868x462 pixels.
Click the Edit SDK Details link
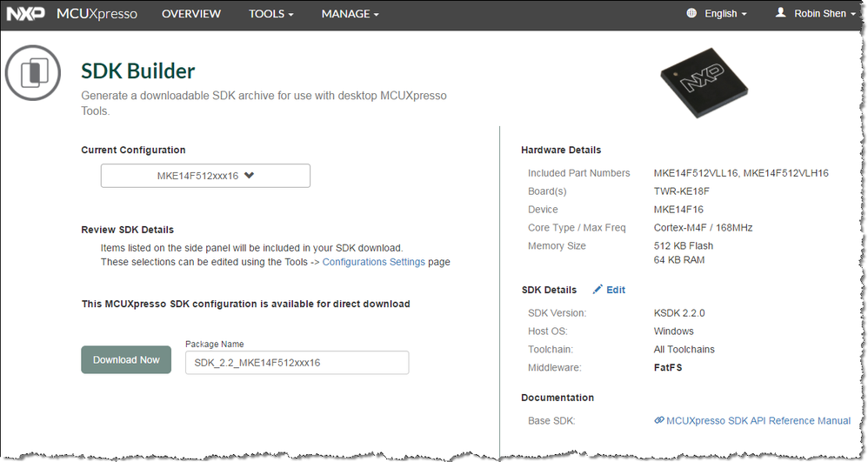pyautogui.click(x=616, y=290)
